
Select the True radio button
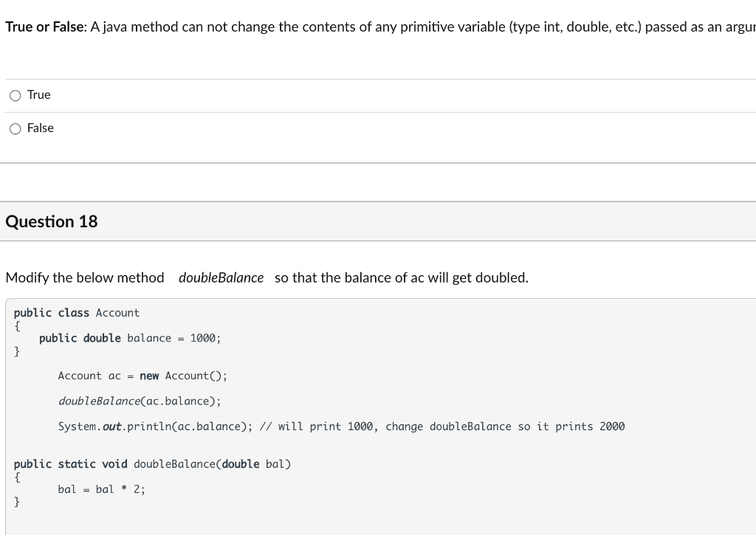tap(16, 95)
